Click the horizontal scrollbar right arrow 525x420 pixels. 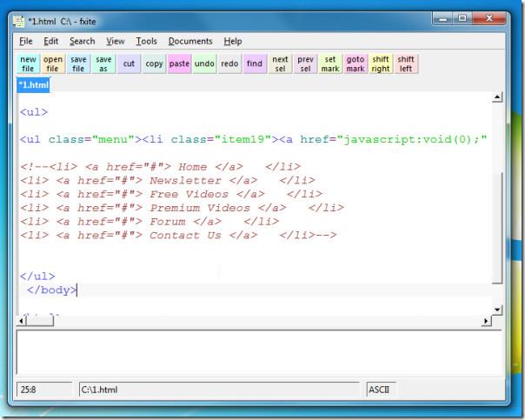click(487, 322)
